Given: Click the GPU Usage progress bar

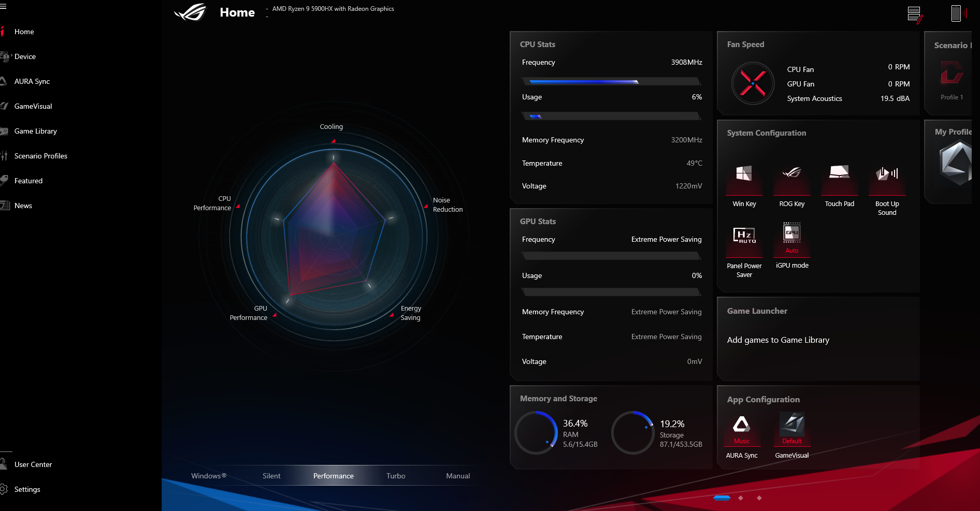Looking at the screenshot, I should pos(612,292).
